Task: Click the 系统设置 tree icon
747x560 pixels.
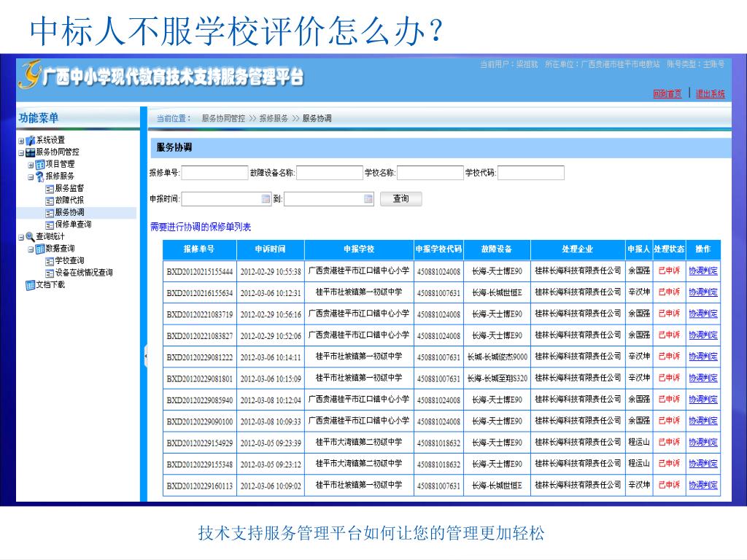Action: tap(31, 141)
